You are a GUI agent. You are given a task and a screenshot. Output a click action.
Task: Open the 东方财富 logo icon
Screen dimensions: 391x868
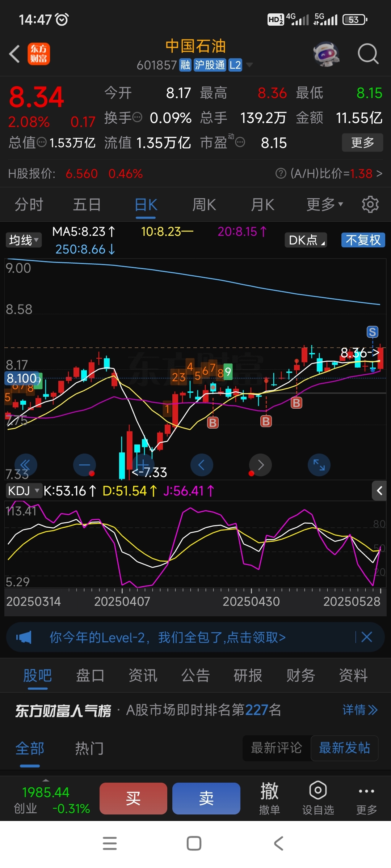[x=39, y=54]
